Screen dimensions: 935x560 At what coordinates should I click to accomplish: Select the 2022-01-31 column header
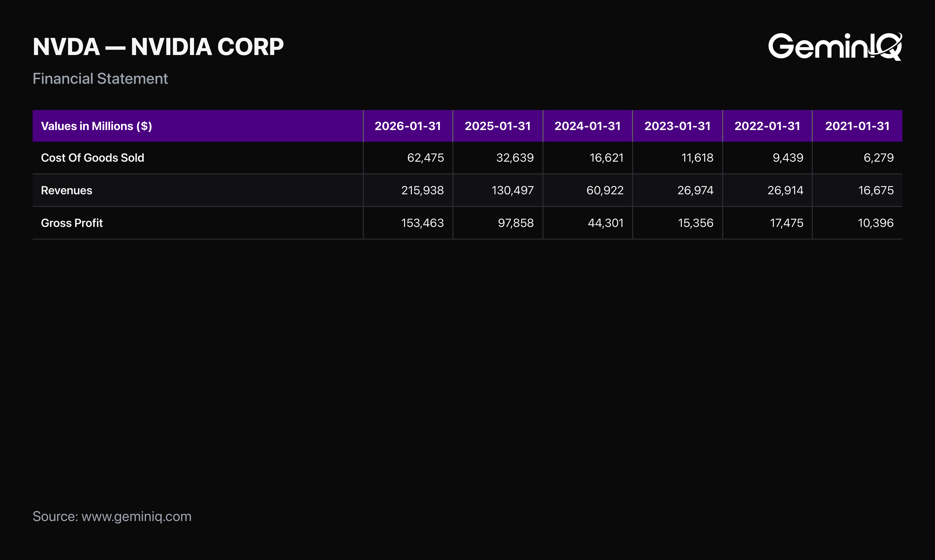click(767, 126)
